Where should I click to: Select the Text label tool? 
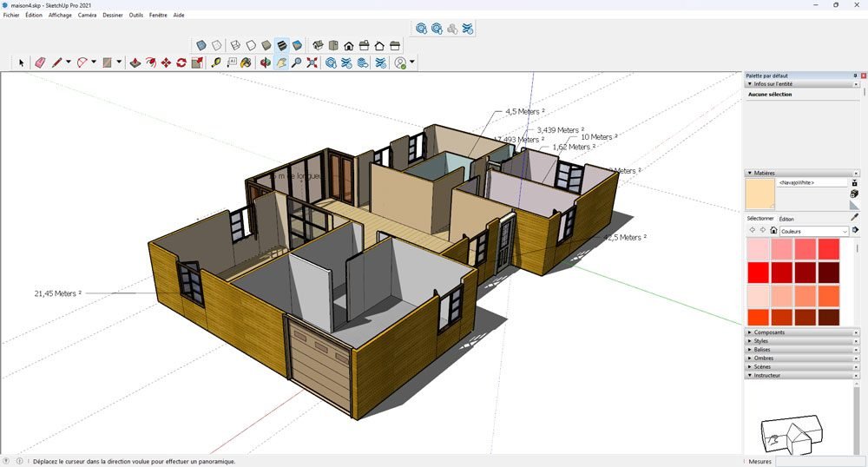pos(232,62)
